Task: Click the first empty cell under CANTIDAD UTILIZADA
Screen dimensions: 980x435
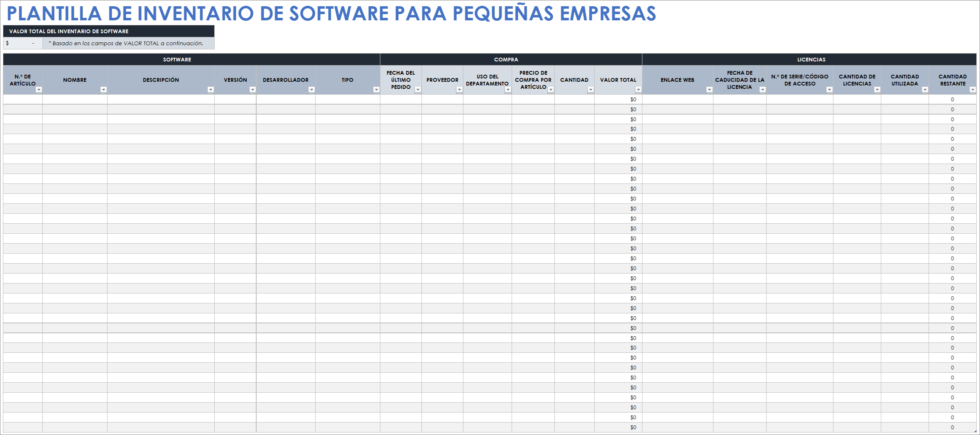Action: (905, 100)
